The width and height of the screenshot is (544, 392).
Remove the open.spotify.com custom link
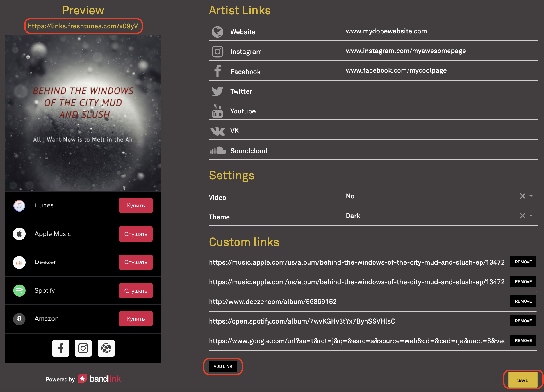(523, 321)
